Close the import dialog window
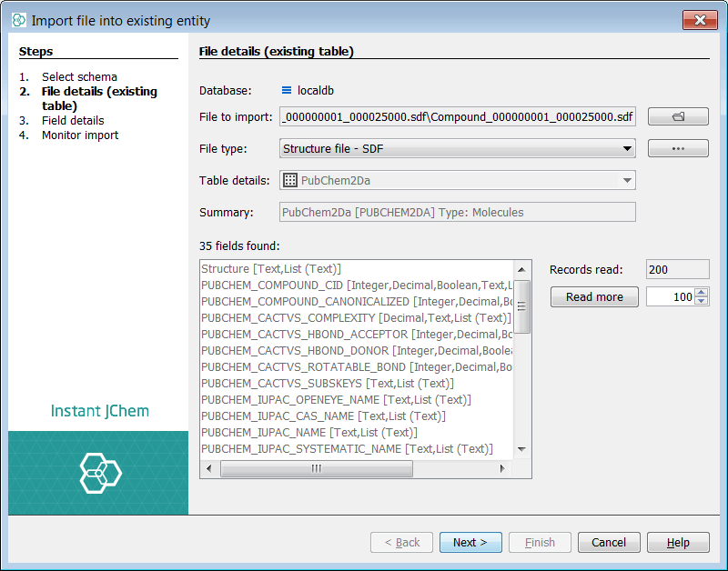This screenshot has height=571, width=728. [698, 20]
